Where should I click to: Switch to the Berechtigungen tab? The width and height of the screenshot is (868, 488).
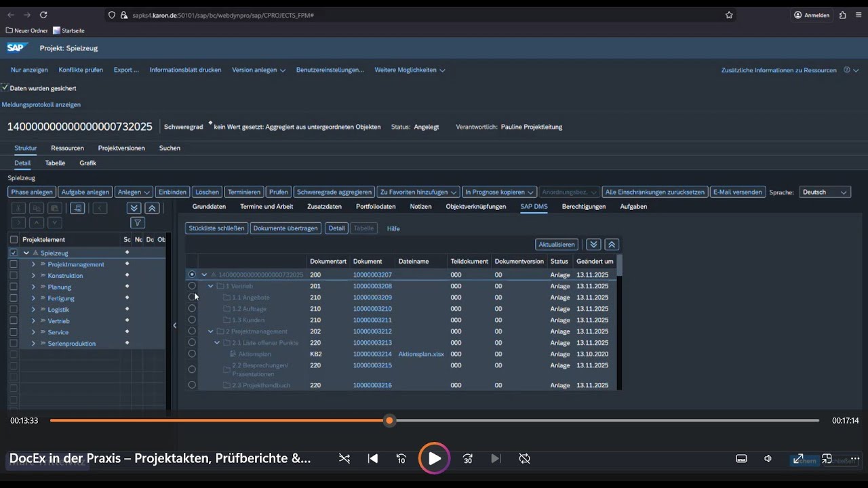coord(584,206)
